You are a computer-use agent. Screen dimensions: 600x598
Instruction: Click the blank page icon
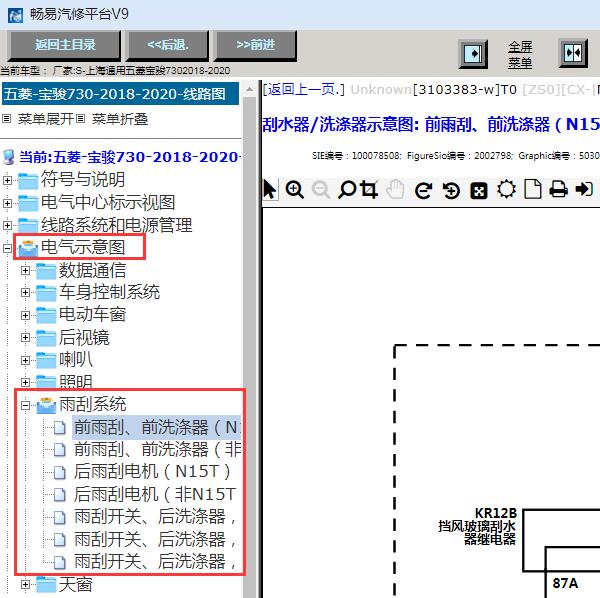pyautogui.click(x=533, y=189)
